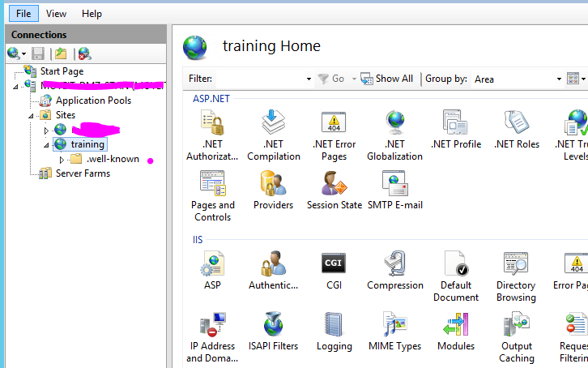This screenshot has width=588, height=368.
Task: Click the Show All button
Action: click(x=386, y=79)
